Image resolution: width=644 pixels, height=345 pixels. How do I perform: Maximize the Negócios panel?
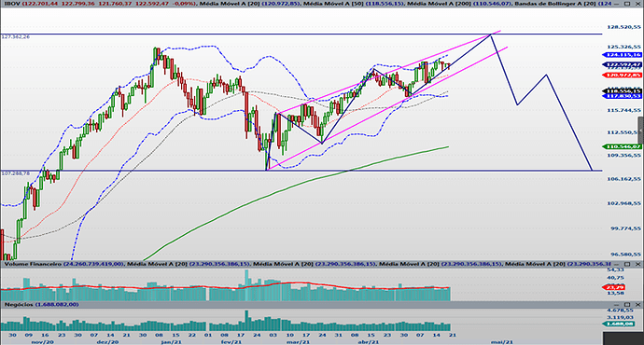tap(627, 304)
